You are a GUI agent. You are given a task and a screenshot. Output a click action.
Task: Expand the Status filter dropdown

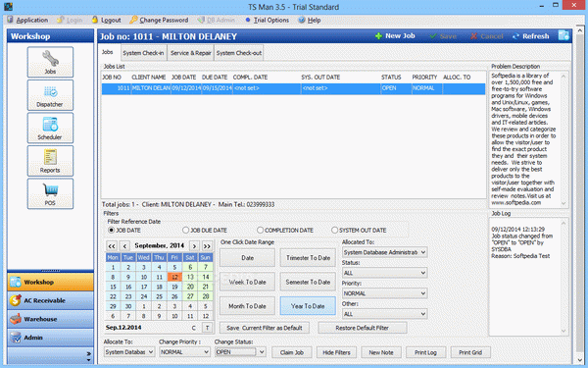point(384,273)
